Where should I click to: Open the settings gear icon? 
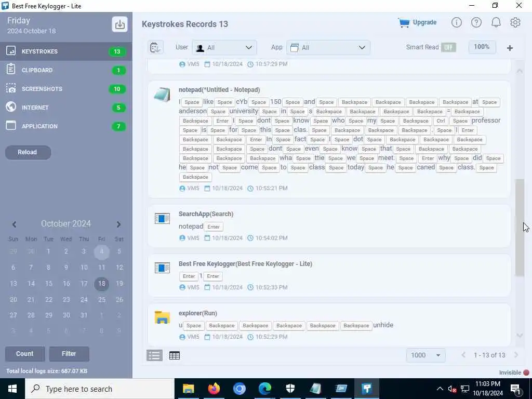pyautogui.click(x=515, y=23)
